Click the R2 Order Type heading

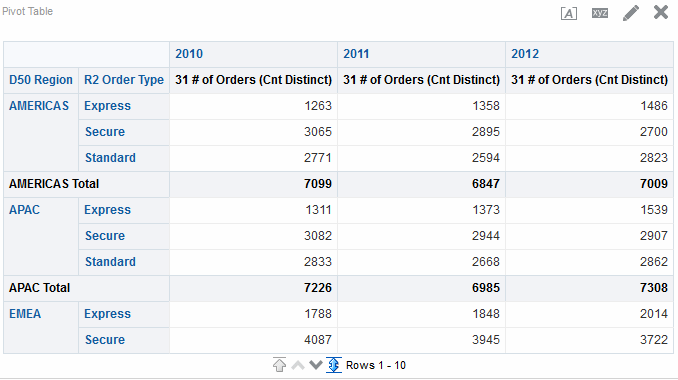coord(124,80)
